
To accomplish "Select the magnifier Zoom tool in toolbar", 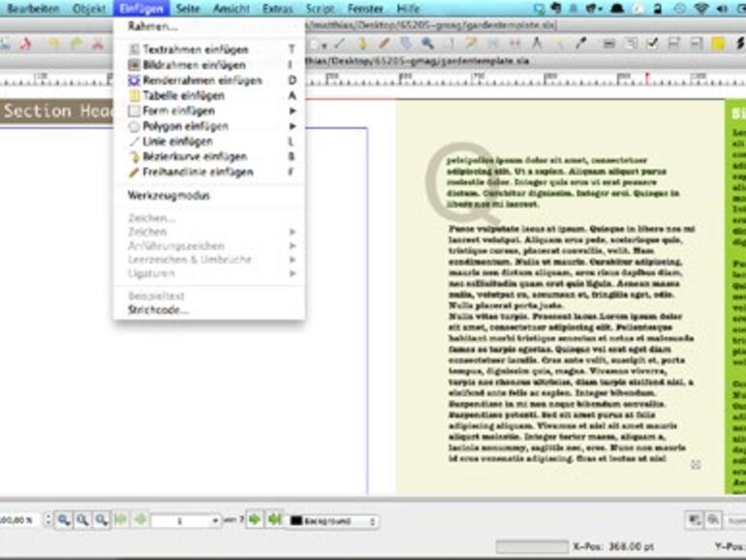I will pyautogui.click(x=427, y=44).
